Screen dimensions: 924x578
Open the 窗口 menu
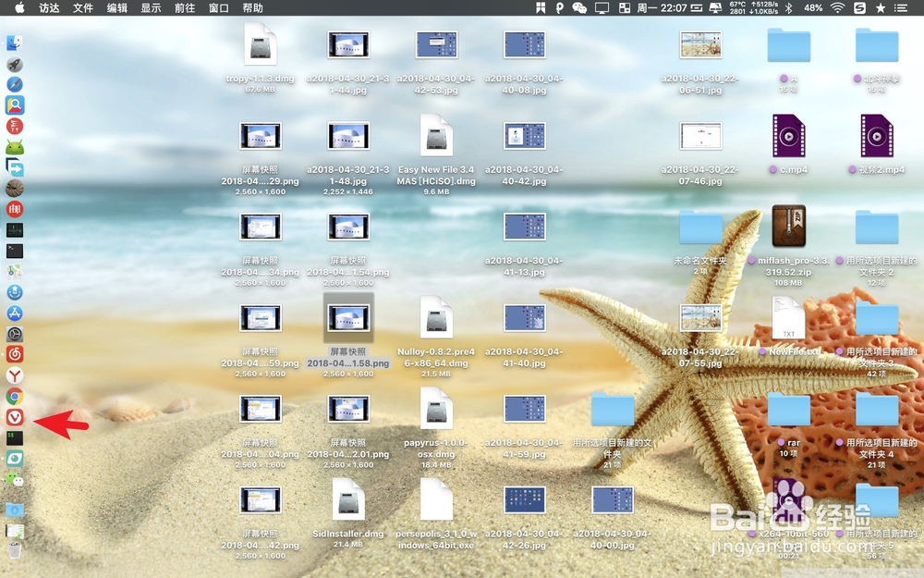pos(219,7)
